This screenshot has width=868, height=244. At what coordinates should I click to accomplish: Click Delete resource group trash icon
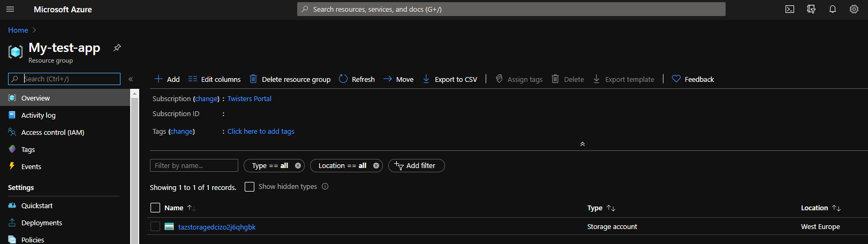[254, 79]
